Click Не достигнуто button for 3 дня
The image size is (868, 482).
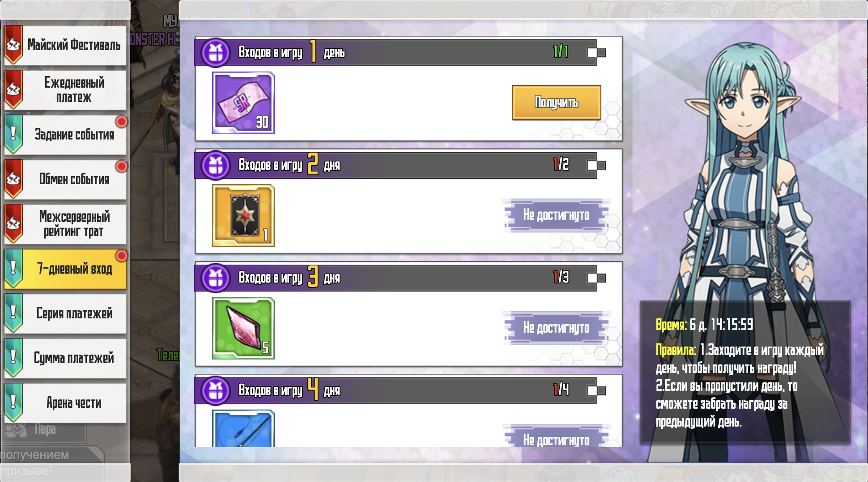tap(556, 328)
